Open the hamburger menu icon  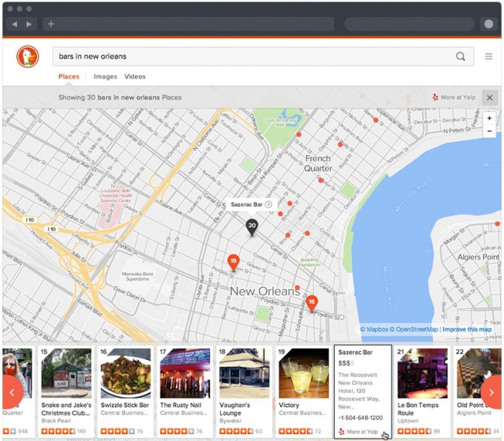click(488, 57)
